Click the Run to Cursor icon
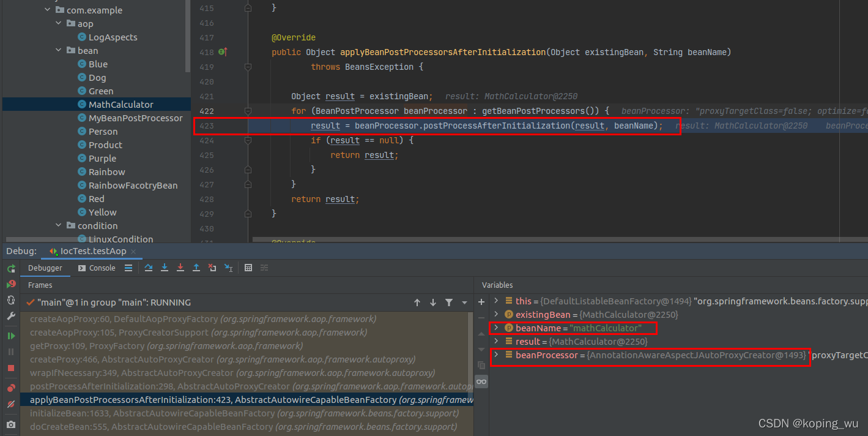The width and height of the screenshot is (868, 436). coord(228,268)
